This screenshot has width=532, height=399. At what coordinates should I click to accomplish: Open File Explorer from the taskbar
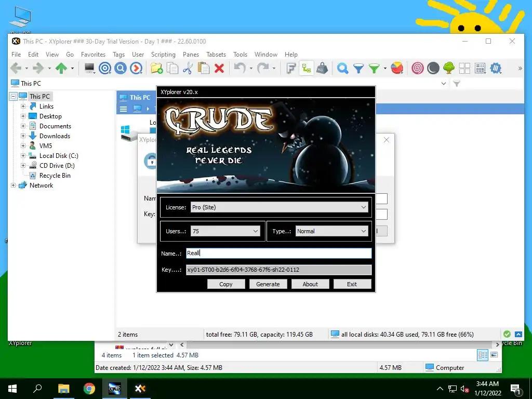point(63,389)
